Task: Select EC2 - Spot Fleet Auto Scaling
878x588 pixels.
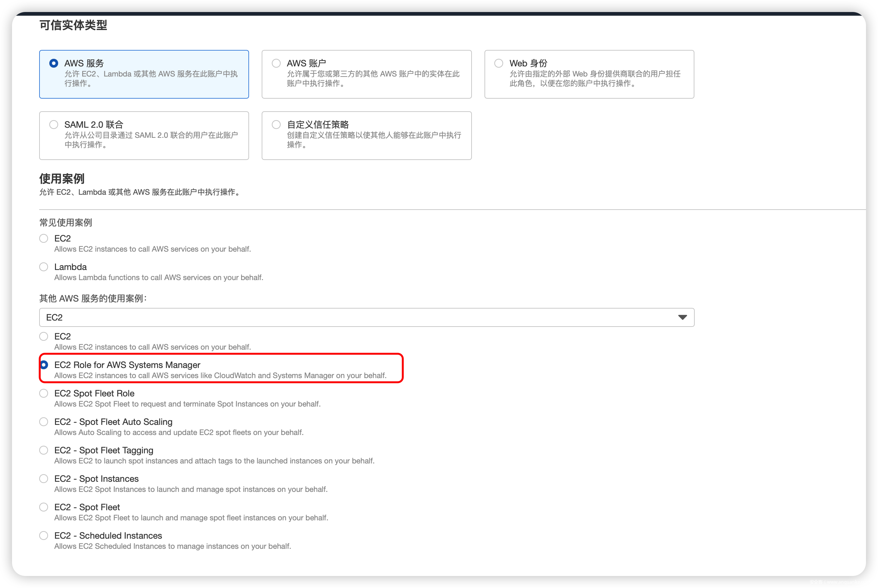Action: (44, 422)
